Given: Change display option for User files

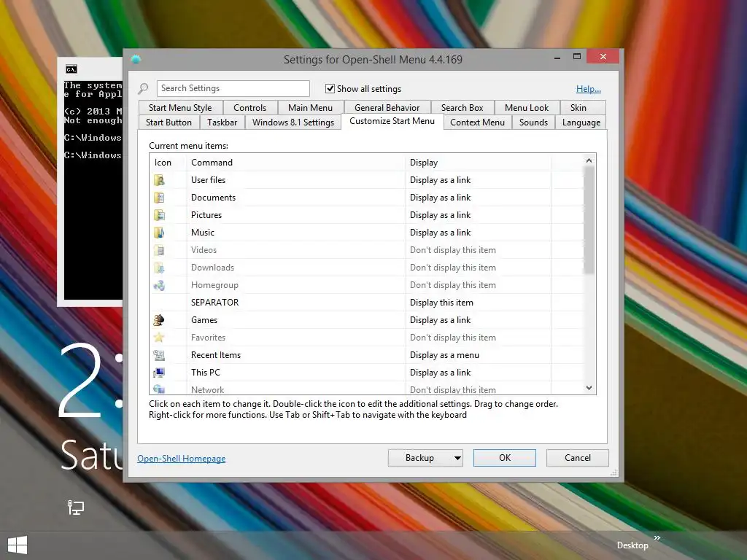Looking at the screenshot, I should [x=440, y=180].
